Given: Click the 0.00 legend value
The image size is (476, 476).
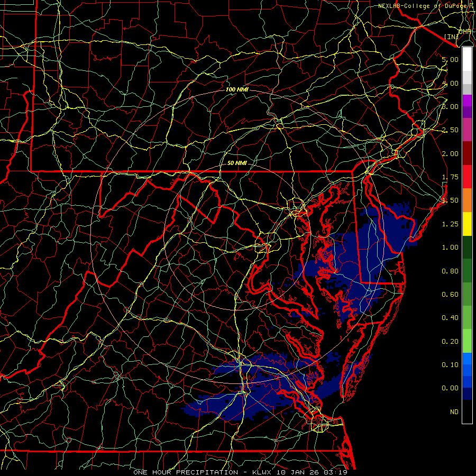Looking at the screenshot, I should coord(450,388).
